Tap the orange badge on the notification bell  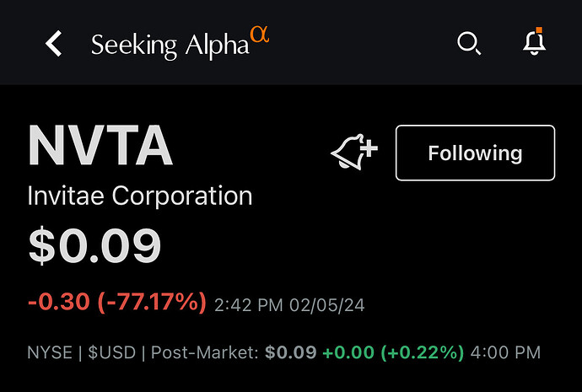pyautogui.click(x=539, y=30)
